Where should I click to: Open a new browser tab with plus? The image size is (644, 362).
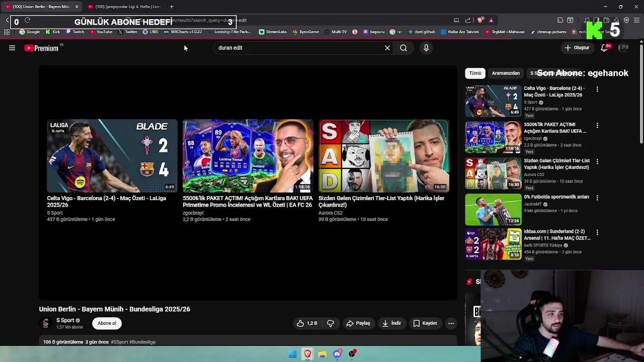172,7
